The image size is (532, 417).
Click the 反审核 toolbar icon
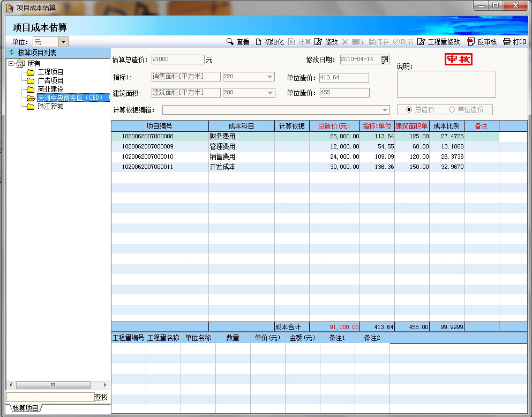tap(471, 42)
